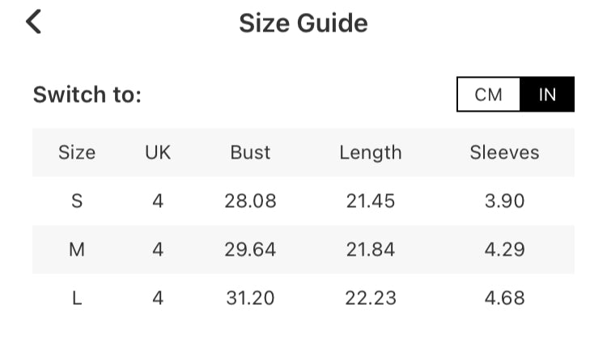Click the Sleeves column header
Image resolution: width=607 pixels, height=364 pixels.
(x=504, y=152)
